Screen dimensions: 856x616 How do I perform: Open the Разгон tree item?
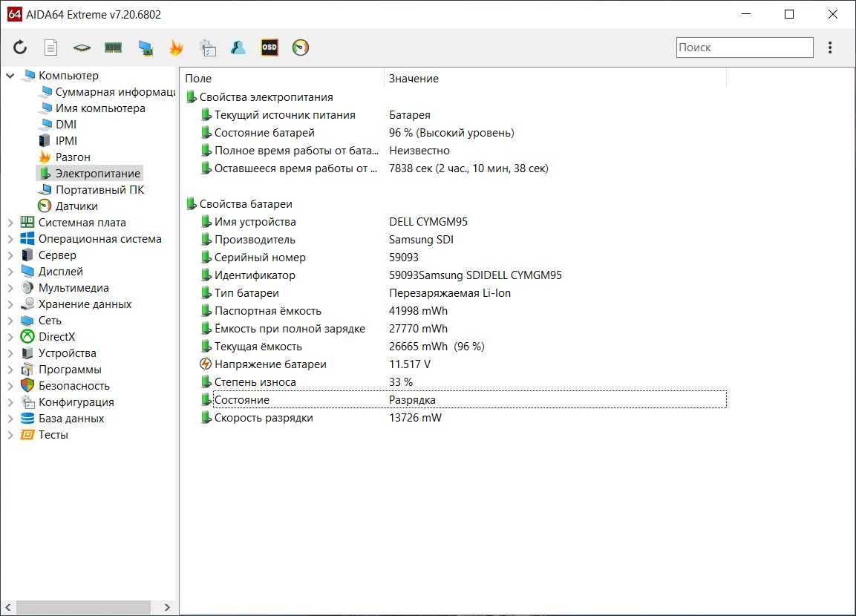73,157
